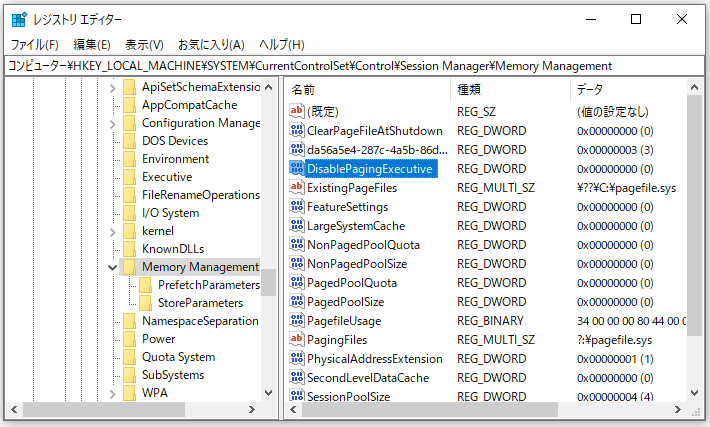Click the Registry Editor app icon in title bar

(x=19, y=20)
